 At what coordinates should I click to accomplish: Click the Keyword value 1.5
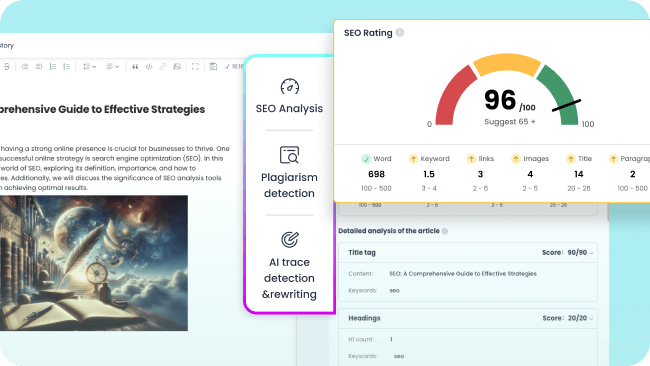[429, 174]
